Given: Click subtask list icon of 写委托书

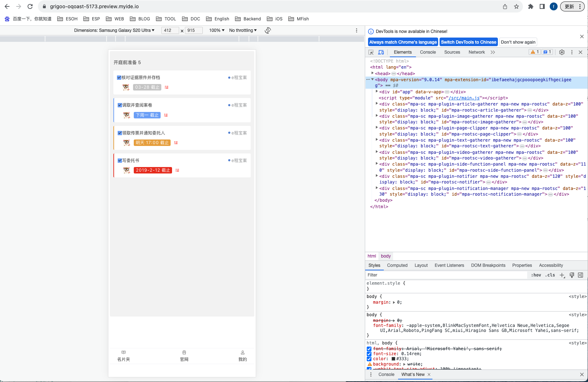Looking at the screenshot, I should point(177,170).
